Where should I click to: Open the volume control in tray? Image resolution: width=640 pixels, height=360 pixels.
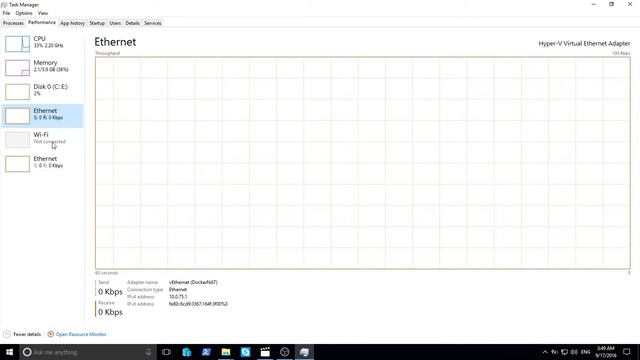574,352
